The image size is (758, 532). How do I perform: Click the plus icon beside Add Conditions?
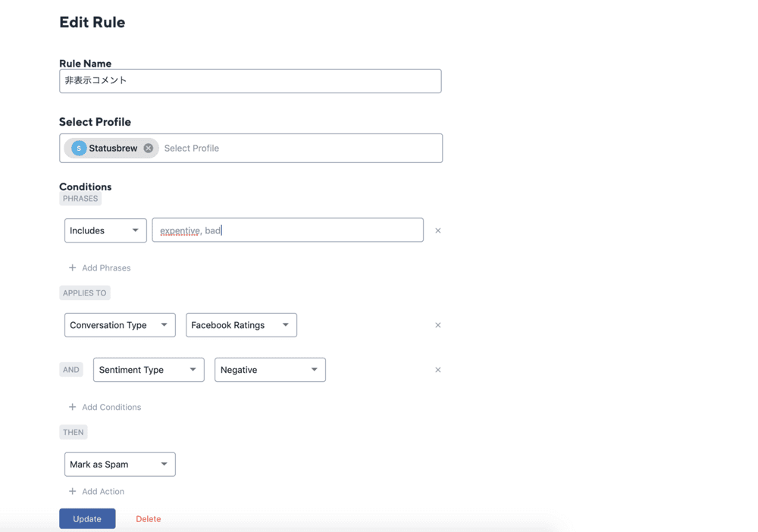73,407
